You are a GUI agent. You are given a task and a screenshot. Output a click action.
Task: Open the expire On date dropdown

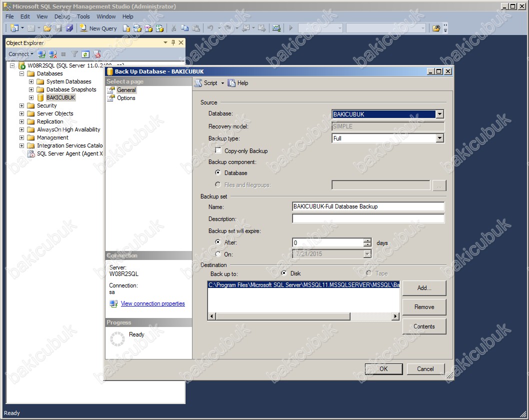click(367, 254)
